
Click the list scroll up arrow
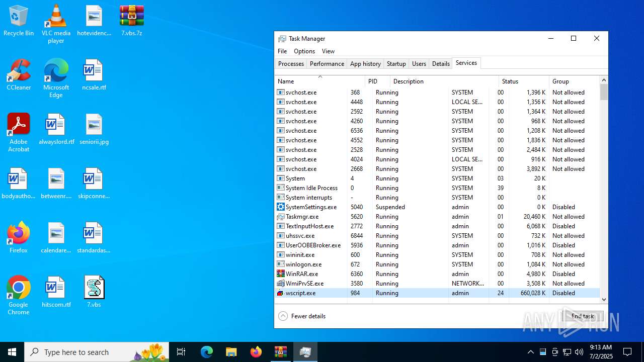tap(604, 80)
